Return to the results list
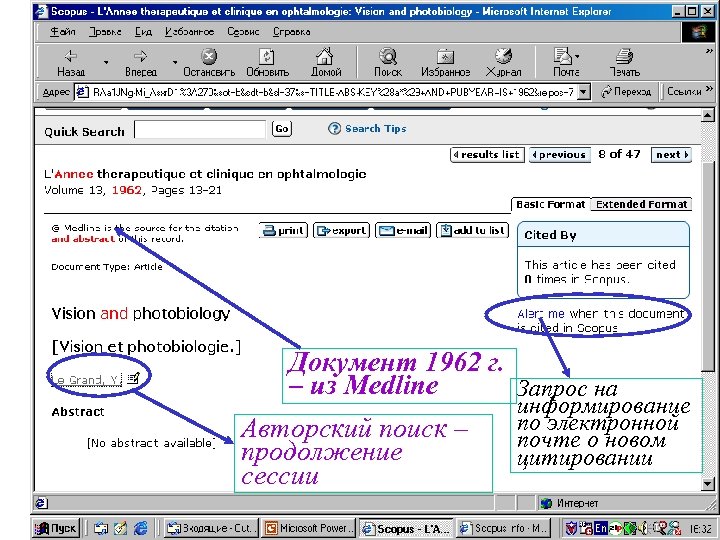The image size is (720, 540). coord(487,155)
